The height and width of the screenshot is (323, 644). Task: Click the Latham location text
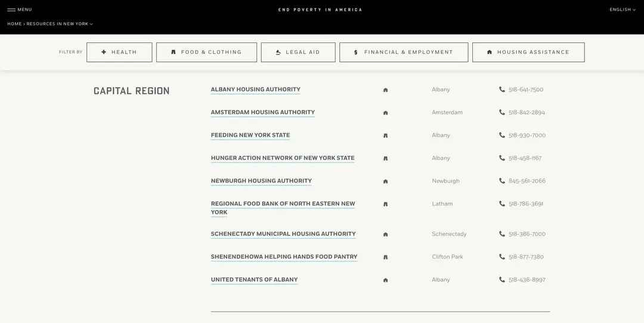pos(442,204)
